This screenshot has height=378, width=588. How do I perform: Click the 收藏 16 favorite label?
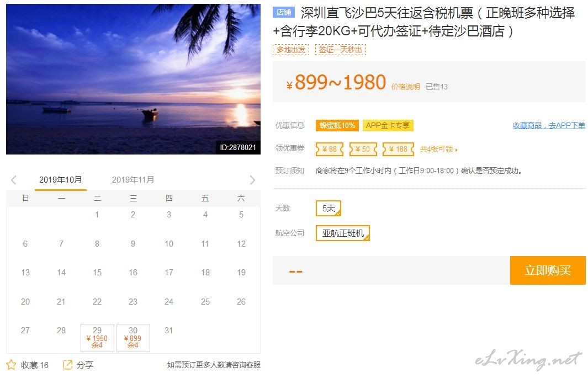click(x=34, y=365)
